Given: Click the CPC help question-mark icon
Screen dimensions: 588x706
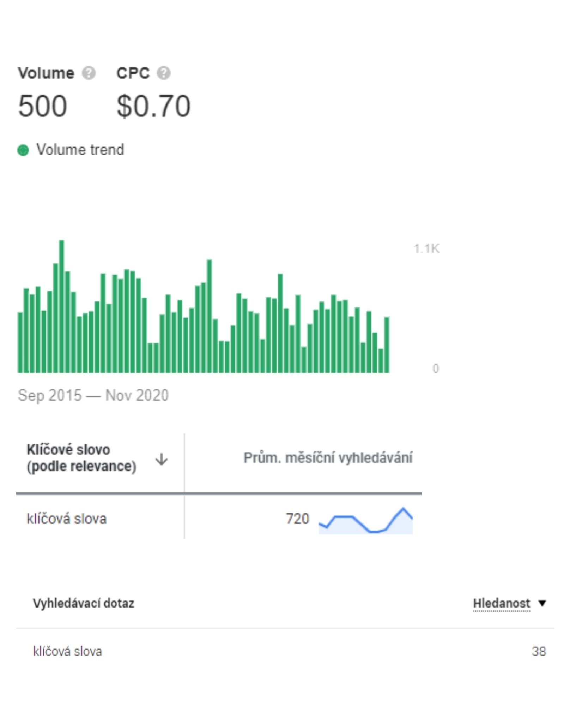Looking at the screenshot, I should click(164, 73).
